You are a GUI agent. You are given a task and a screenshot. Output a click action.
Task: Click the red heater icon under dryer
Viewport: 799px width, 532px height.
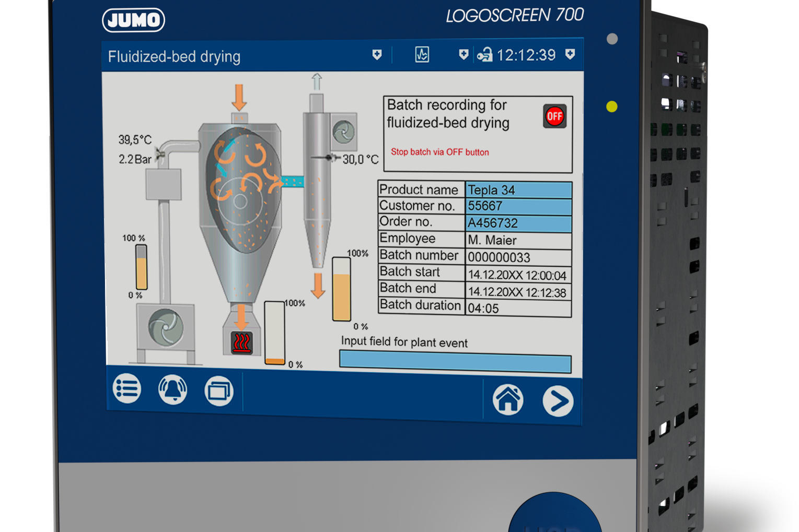click(241, 342)
